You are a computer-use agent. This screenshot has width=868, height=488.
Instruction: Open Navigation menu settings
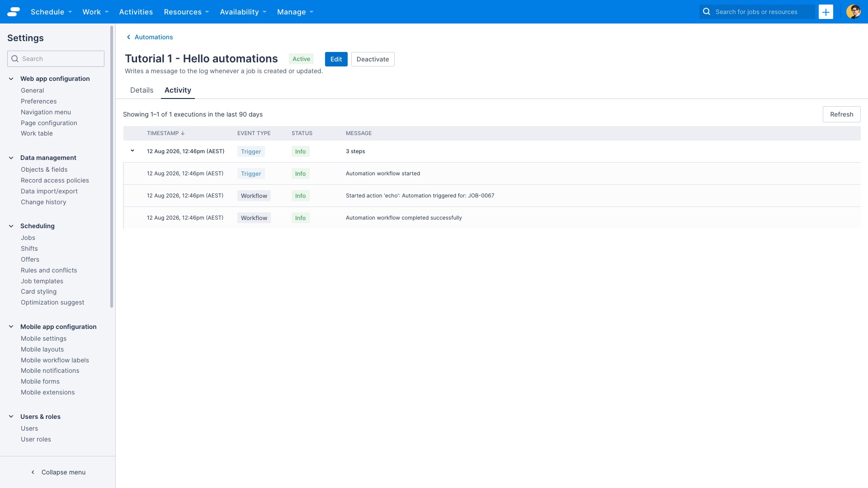pos(46,112)
